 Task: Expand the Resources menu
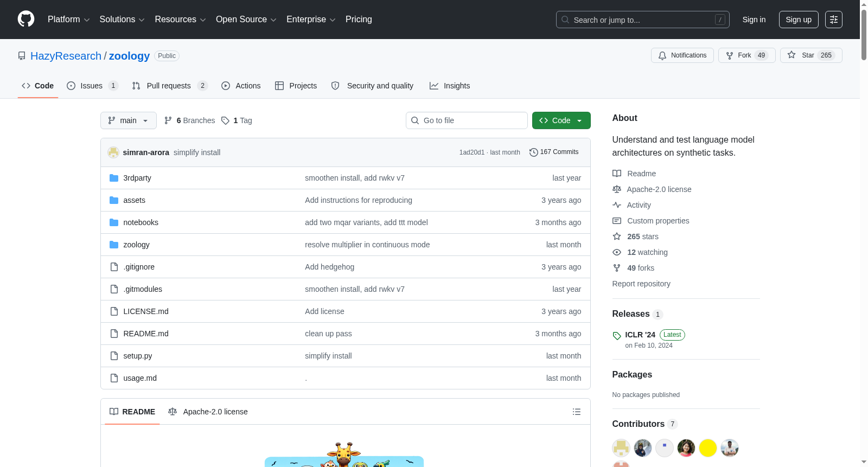[x=180, y=20]
